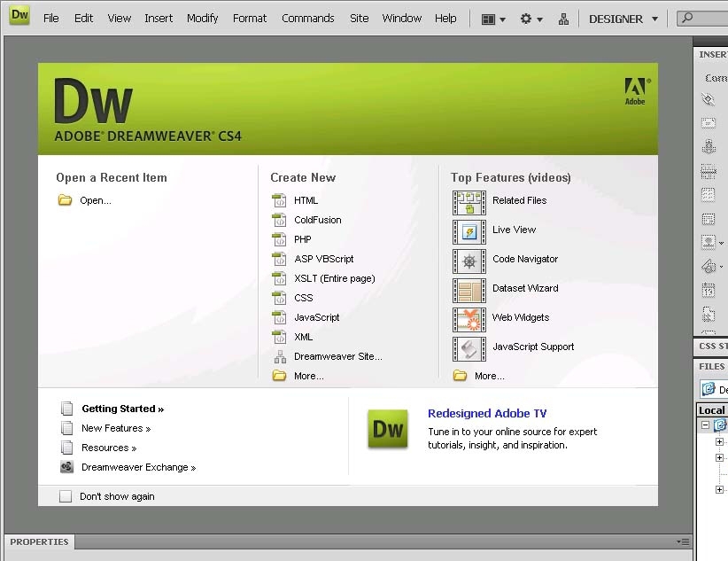This screenshot has width=728, height=561.
Task: Create a new CSS document
Action: point(304,298)
